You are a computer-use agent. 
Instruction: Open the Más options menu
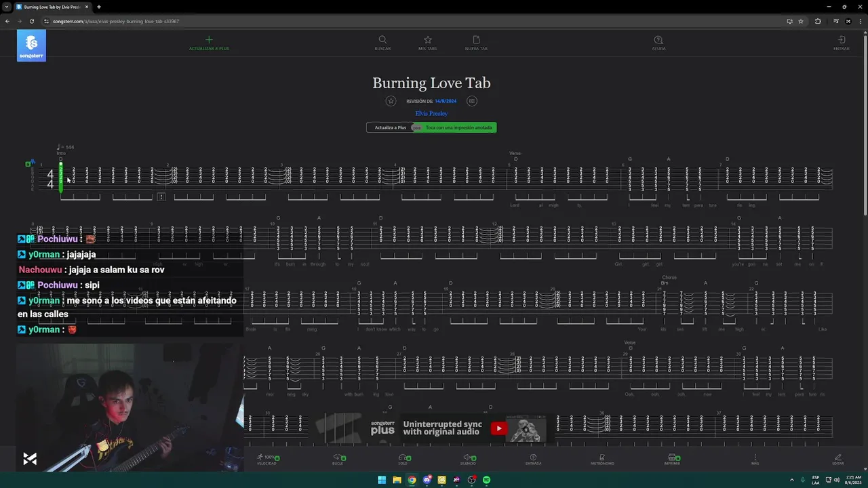(755, 459)
